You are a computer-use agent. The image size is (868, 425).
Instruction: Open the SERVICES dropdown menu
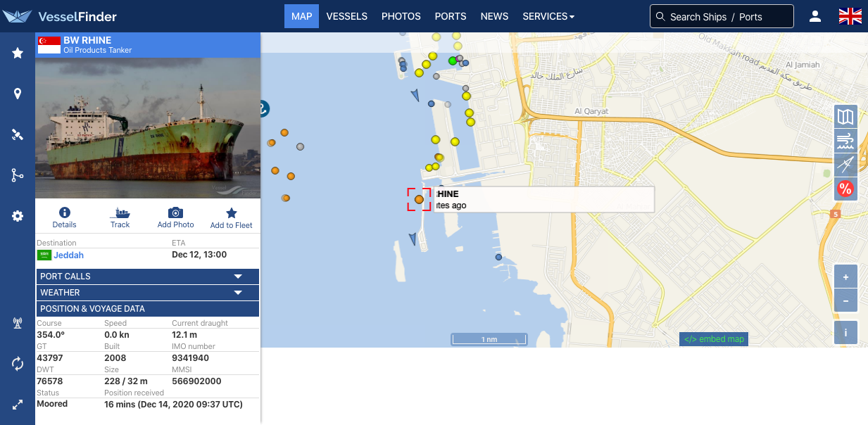548,16
